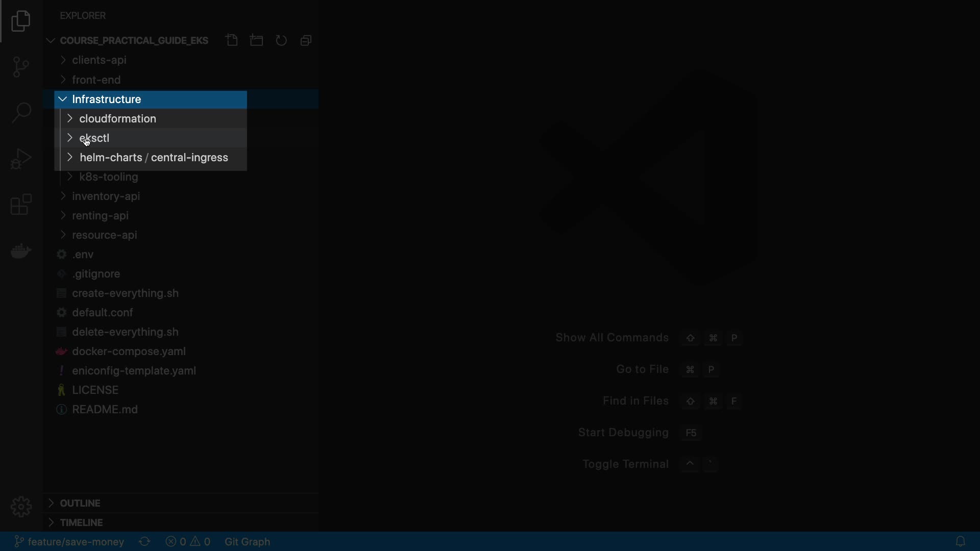The width and height of the screenshot is (980, 551).
Task: Click the feature/save-money branch indicator
Action: coord(69,541)
